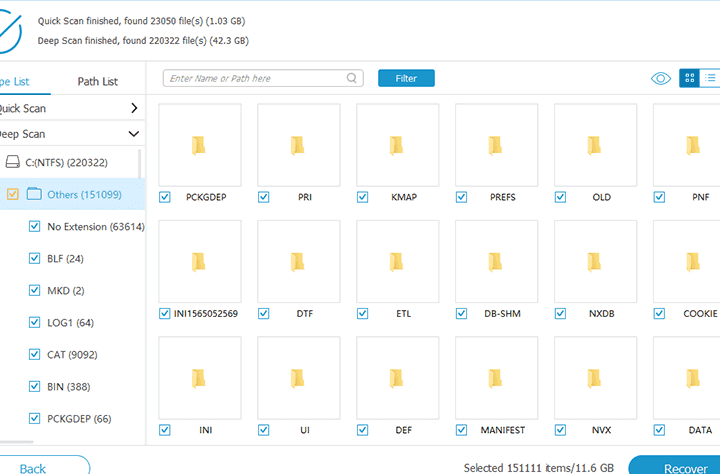
Task: Select LOG1 (64) in the type tree
Action: click(x=70, y=322)
